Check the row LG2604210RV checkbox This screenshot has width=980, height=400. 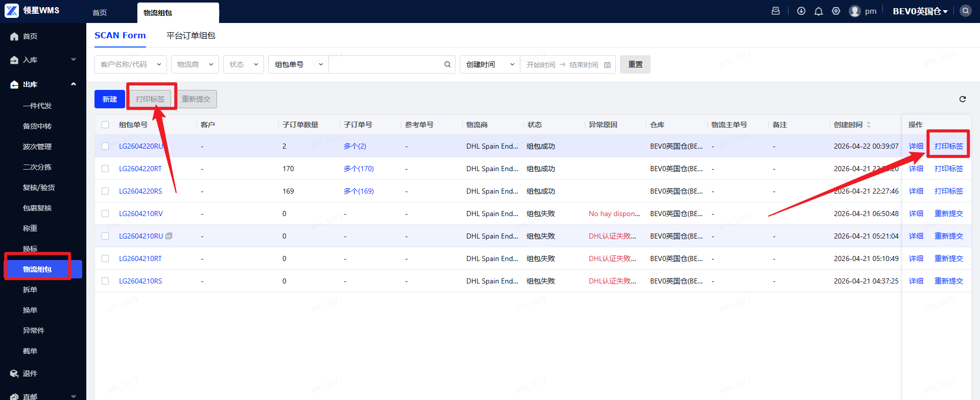105,214
